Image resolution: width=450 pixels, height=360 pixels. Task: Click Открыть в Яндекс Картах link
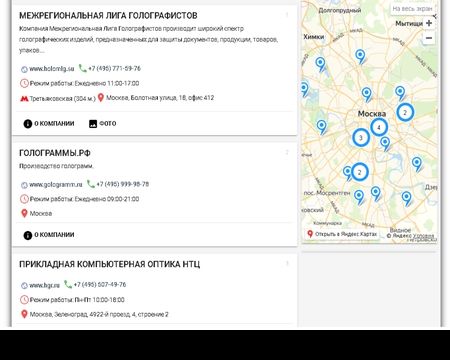pyautogui.click(x=342, y=234)
